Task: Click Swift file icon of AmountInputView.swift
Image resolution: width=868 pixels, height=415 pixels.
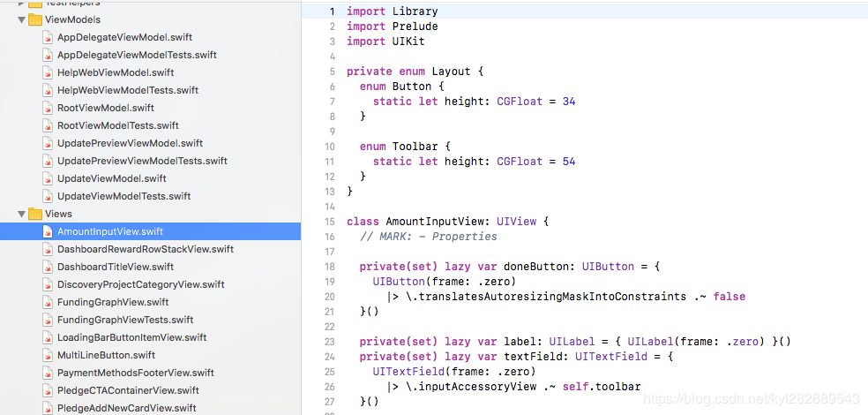Action: pyautogui.click(x=49, y=231)
